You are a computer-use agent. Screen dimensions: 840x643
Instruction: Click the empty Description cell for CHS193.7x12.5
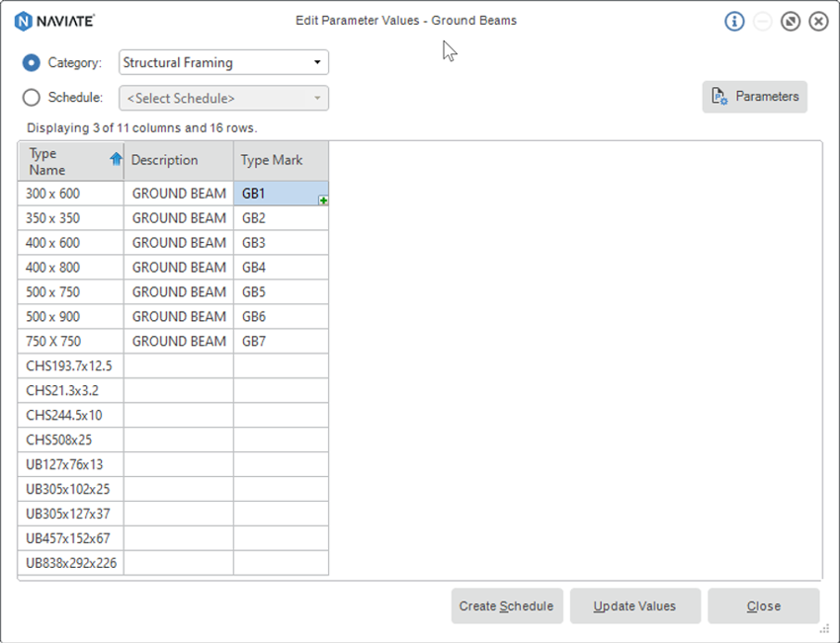point(178,366)
